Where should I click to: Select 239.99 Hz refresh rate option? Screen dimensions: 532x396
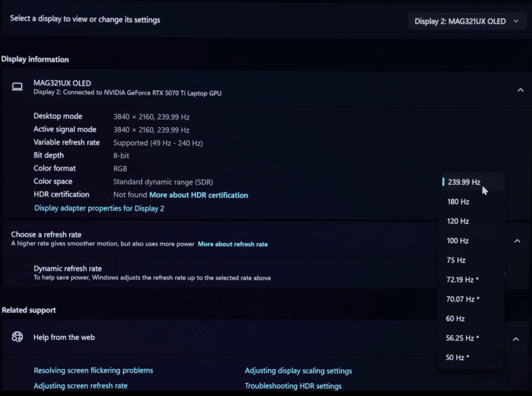[464, 182]
